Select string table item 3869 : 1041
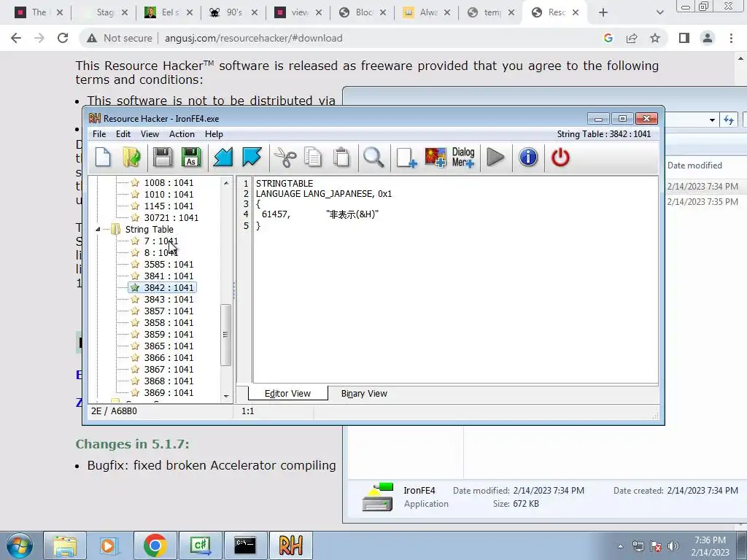 point(169,393)
